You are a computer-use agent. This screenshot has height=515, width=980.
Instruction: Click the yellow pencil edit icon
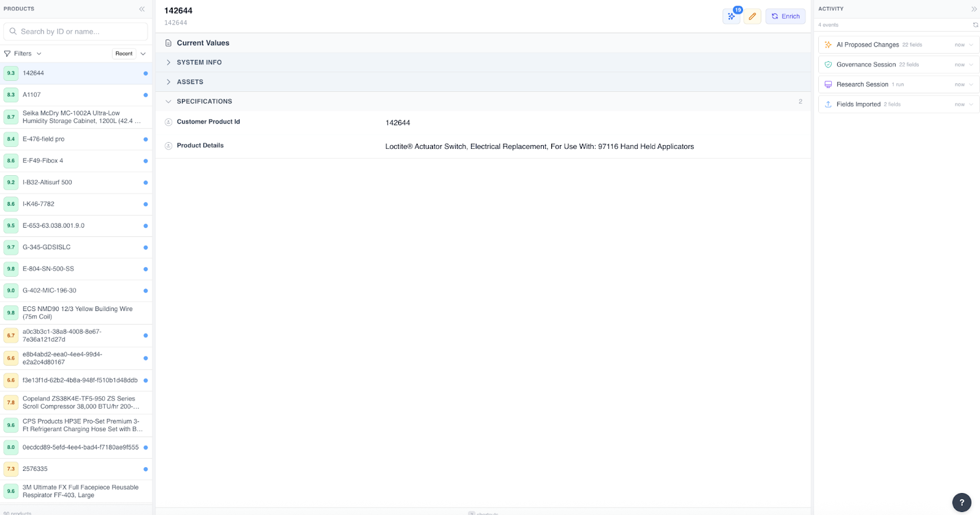point(752,17)
